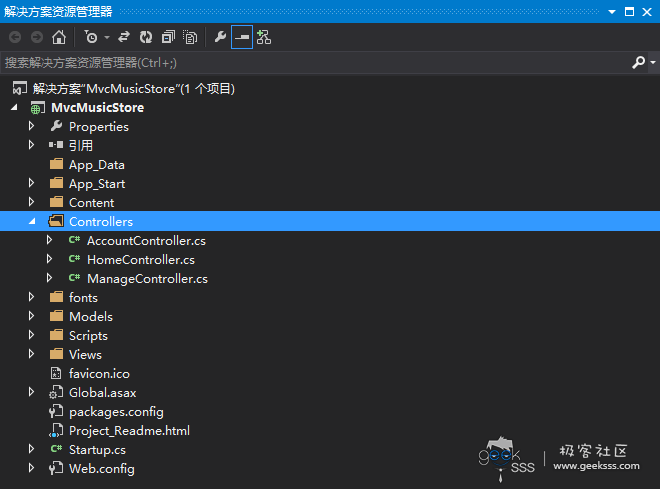Select Web.config file name

pyautogui.click(x=102, y=468)
